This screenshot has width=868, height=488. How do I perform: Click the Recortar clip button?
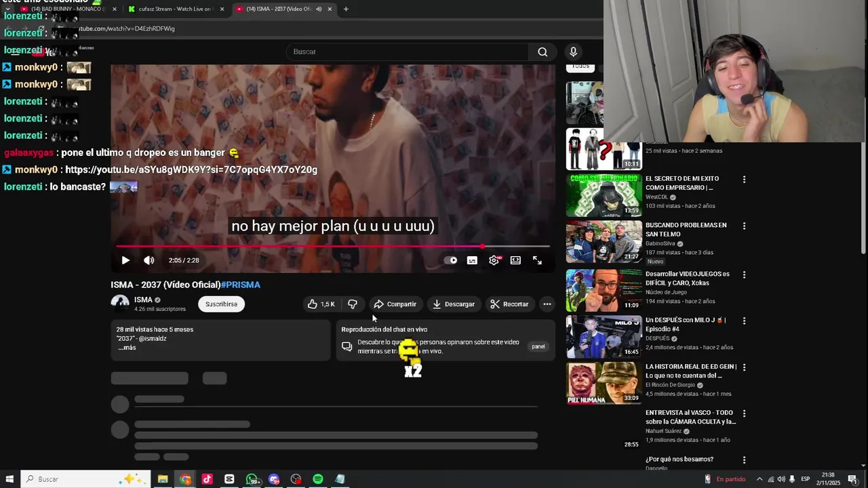tap(509, 304)
